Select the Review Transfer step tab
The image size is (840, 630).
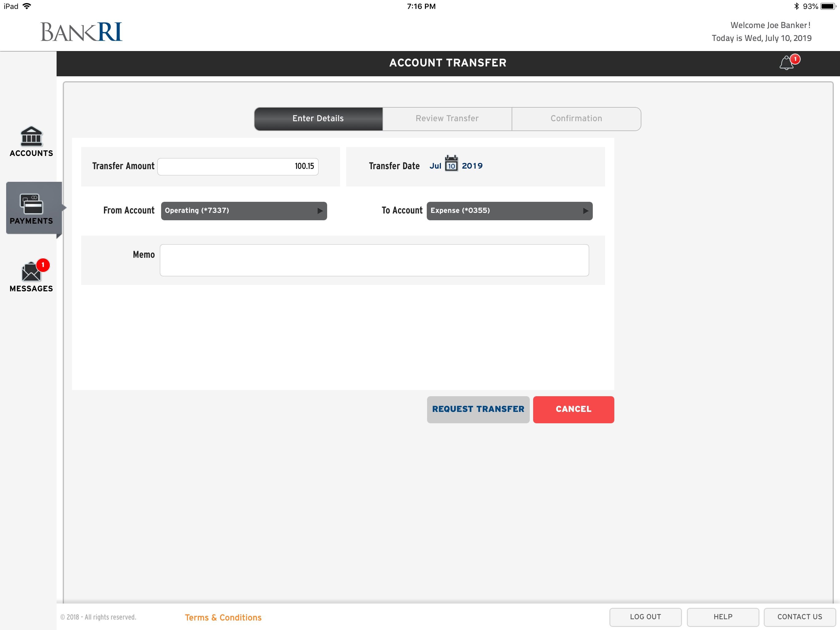click(x=447, y=118)
